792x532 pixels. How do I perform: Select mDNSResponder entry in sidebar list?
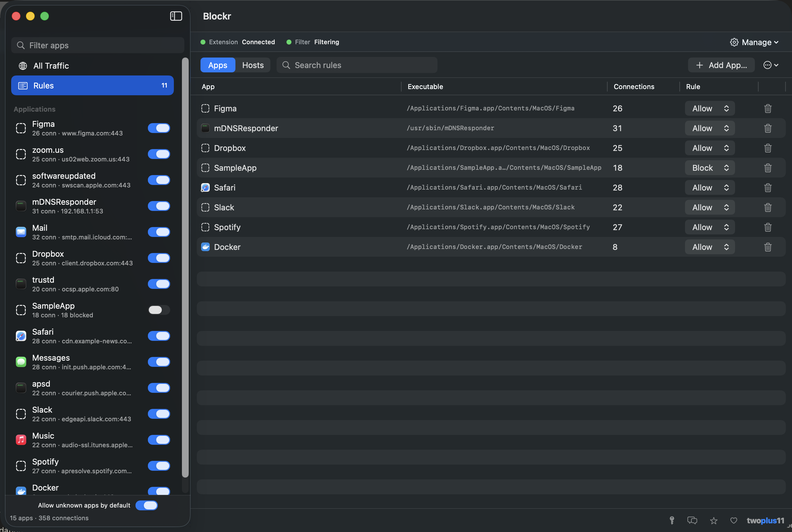pos(92,206)
